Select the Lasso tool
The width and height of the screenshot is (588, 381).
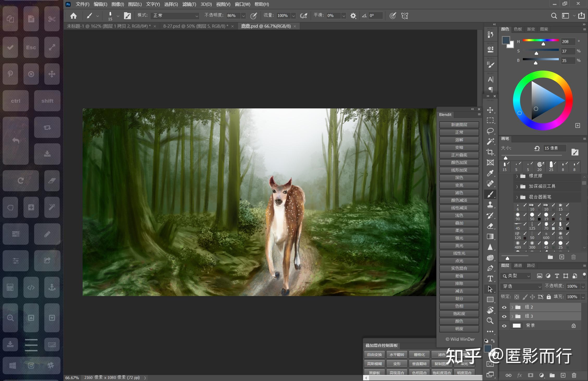tap(490, 131)
